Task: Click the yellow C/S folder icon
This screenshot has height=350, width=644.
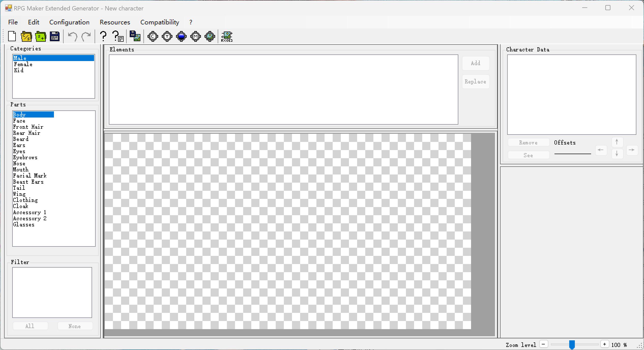Action: pos(26,36)
